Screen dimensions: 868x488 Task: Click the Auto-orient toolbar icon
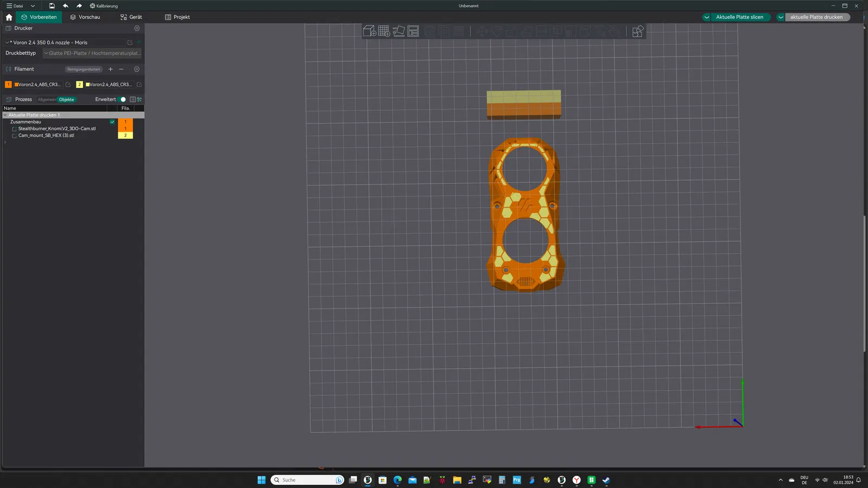tap(399, 31)
